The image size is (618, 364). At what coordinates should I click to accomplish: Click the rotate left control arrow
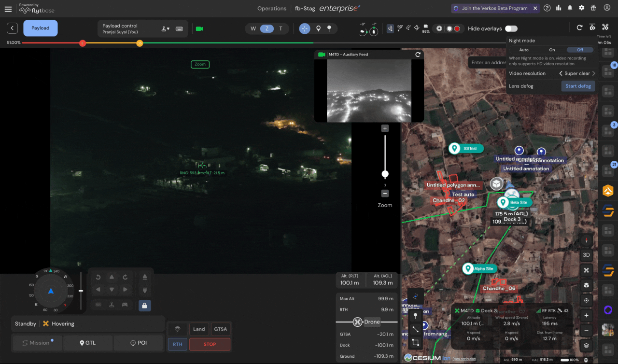tap(98, 277)
